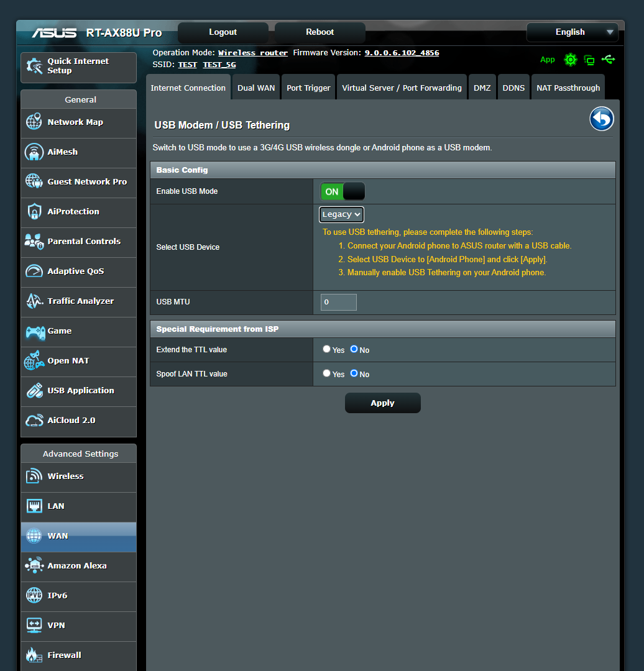Click the Advanced Settings sidebar heading
This screenshot has height=671, width=644.
pyautogui.click(x=79, y=454)
